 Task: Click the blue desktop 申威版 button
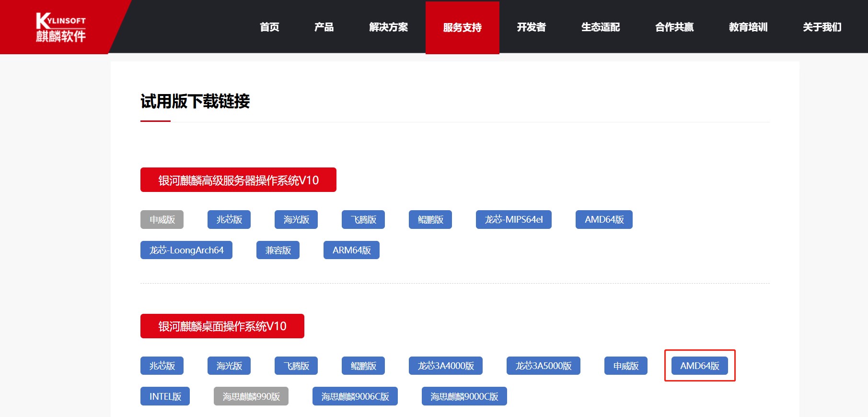[x=626, y=366]
